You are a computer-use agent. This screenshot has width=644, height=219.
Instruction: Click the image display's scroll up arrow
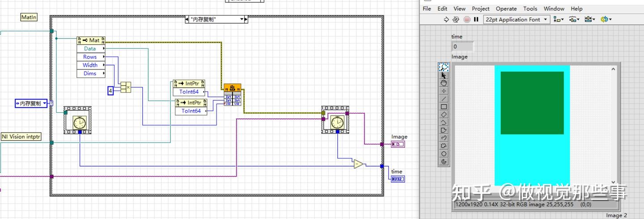point(613,69)
